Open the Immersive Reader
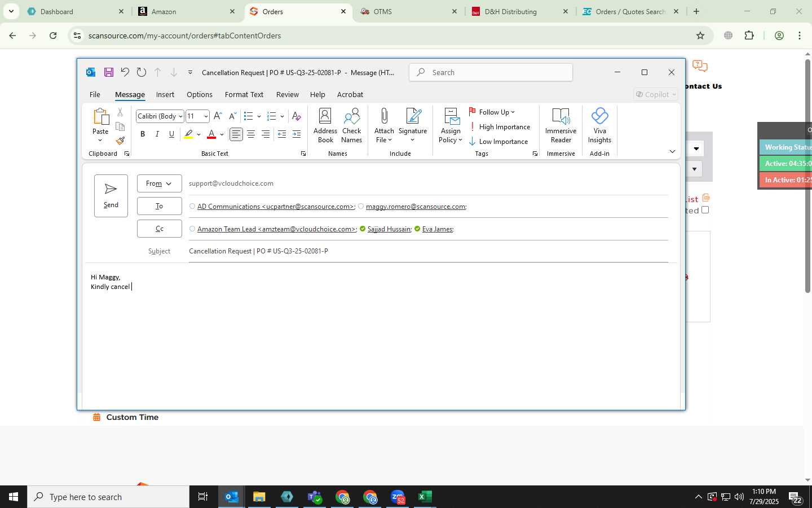Screen dimensions: 812x508 tap(561, 125)
